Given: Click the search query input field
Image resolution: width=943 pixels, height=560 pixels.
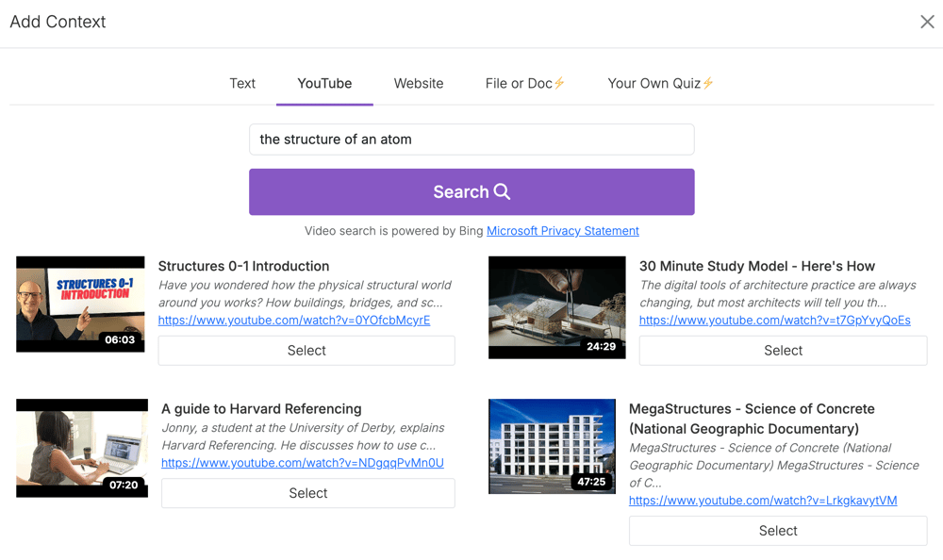Looking at the screenshot, I should coord(471,139).
